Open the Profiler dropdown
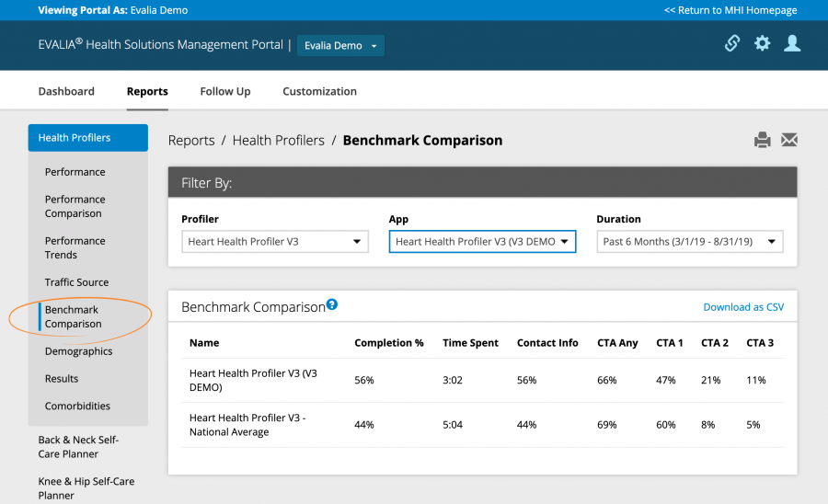Screen dimensions: 828x504 tap(275, 242)
